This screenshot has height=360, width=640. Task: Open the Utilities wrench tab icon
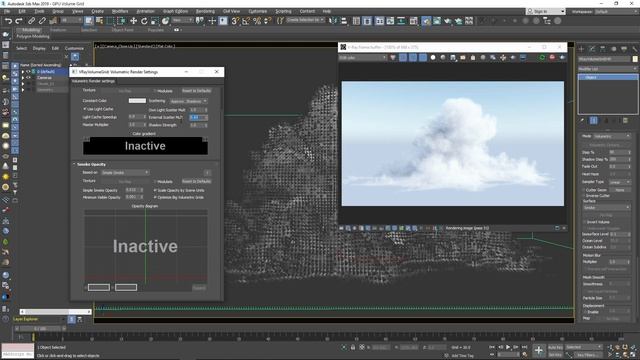(x=634, y=49)
